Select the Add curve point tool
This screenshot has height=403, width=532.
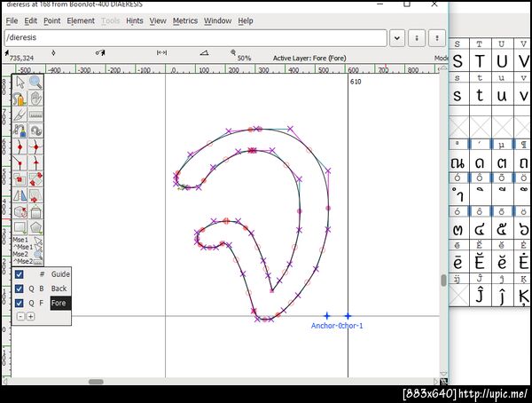20,146
